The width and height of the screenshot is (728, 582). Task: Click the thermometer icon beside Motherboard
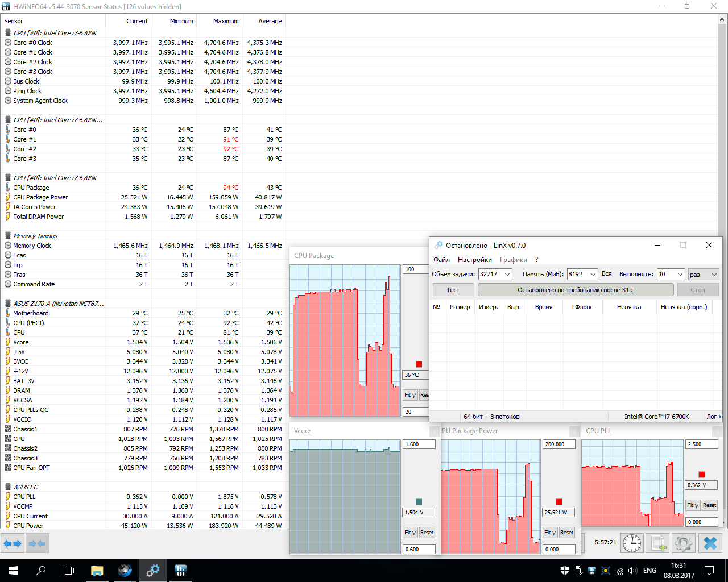tap(8, 313)
